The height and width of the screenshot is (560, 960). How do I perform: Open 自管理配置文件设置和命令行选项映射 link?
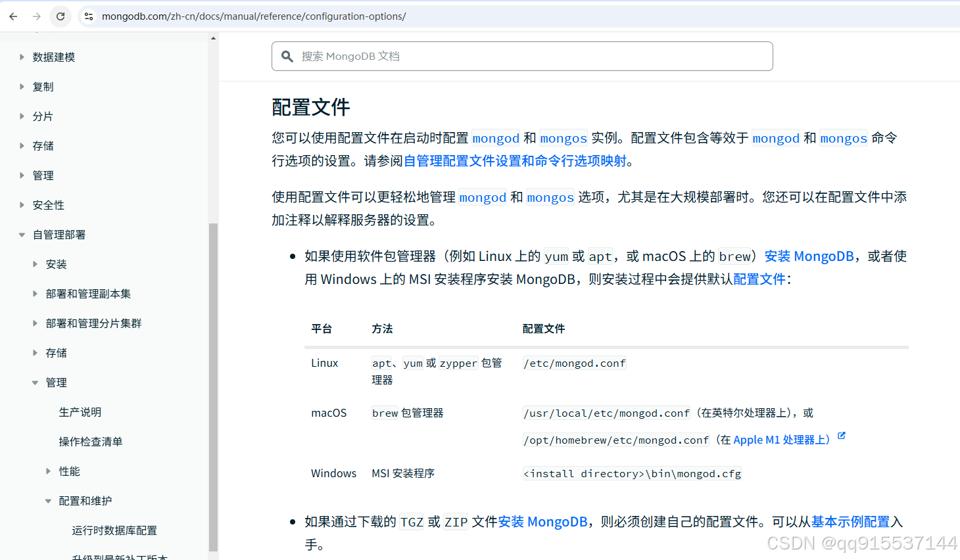[515, 161]
